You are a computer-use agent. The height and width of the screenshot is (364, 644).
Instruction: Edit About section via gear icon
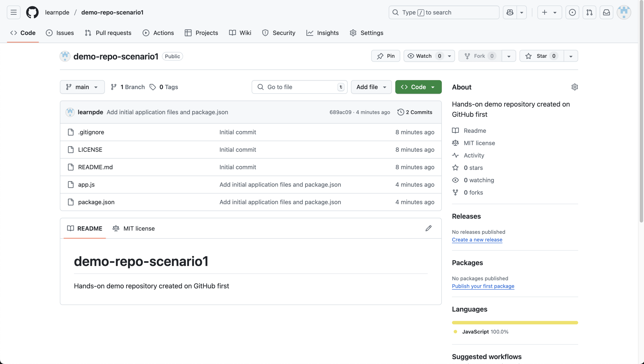574,87
